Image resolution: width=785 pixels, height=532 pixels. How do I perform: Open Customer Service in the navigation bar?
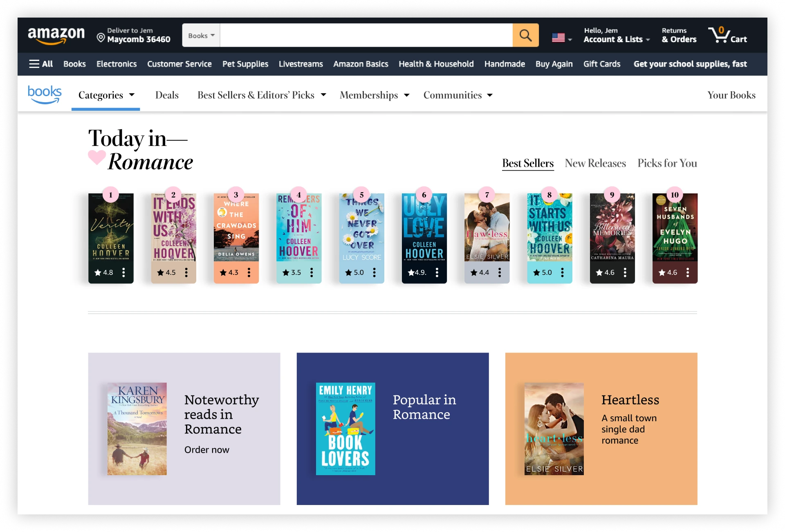(179, 64)
